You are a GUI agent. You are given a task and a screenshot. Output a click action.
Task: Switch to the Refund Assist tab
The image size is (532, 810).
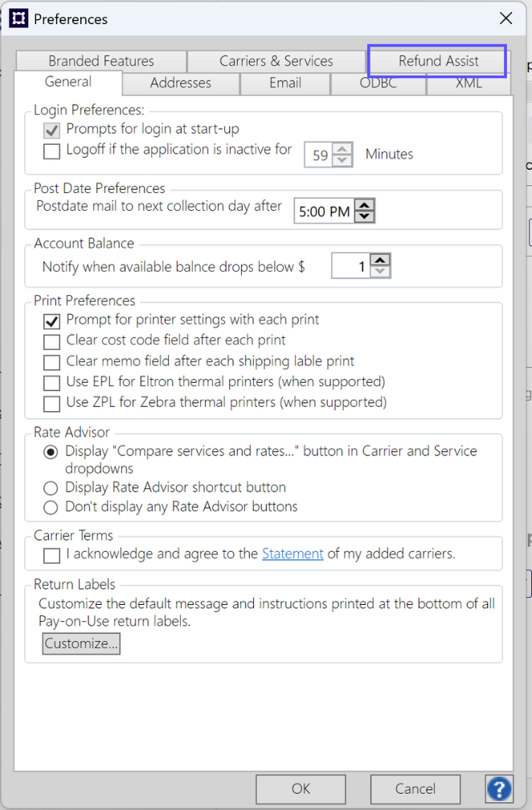[438, 61]
